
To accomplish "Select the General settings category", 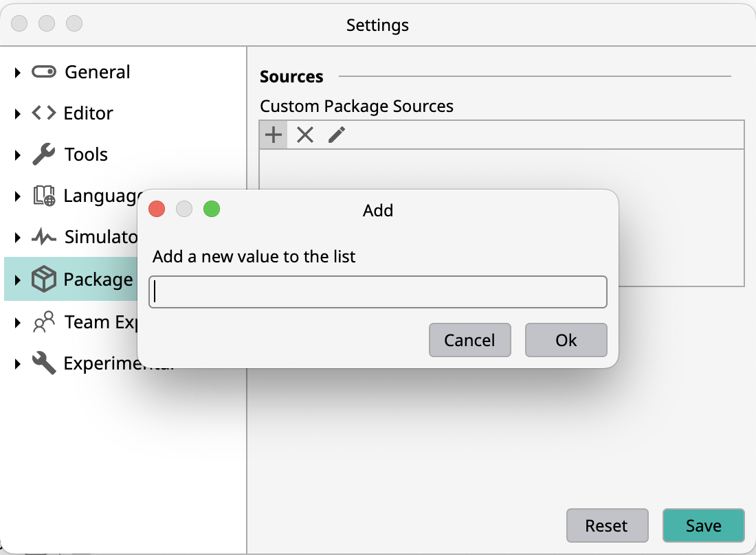I will click(x=96, y=72).
